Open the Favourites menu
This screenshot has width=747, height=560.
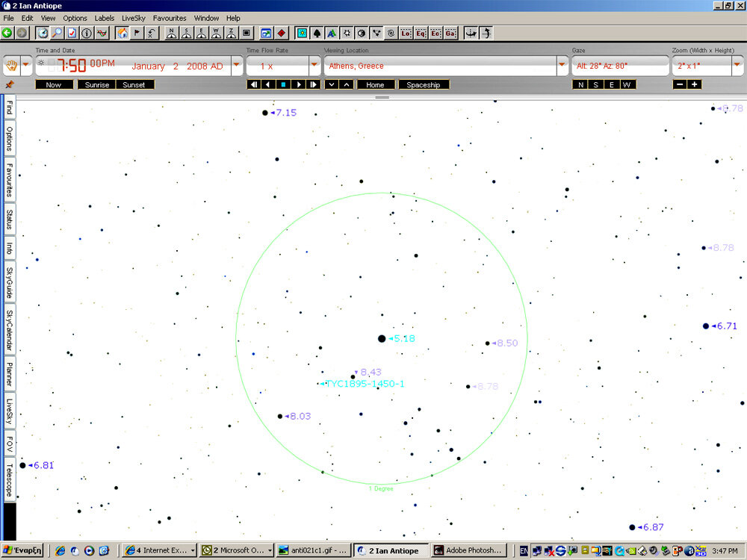[169, 18]
